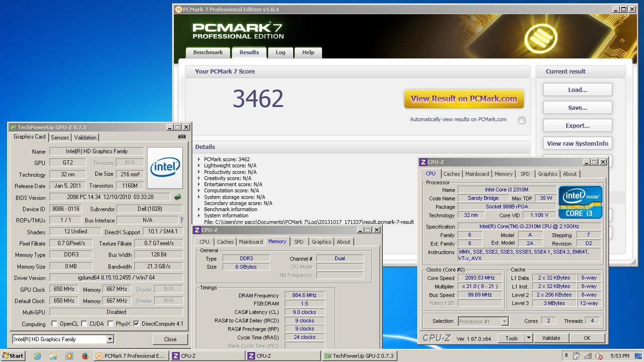Viewport: 644px width, 362px height.
Task: Expand the Entertainment score row
Action: pos(199,184)
